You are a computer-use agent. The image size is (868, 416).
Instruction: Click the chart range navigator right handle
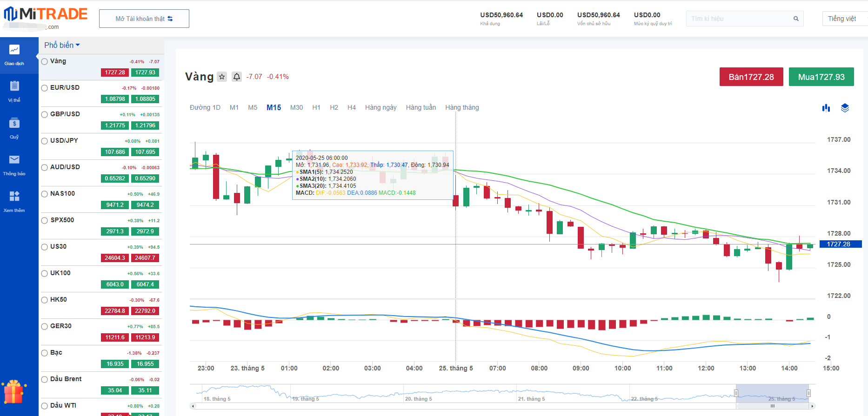(x=808, y=393)
